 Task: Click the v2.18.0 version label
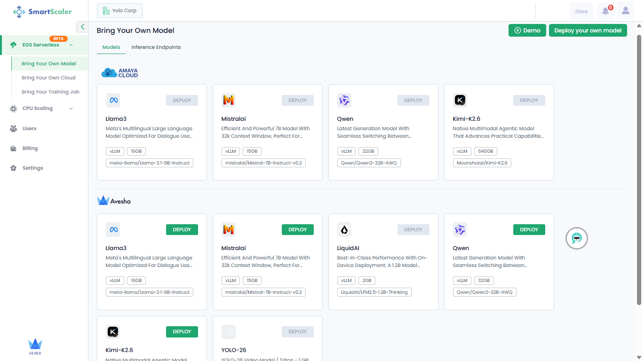(35, 353)
